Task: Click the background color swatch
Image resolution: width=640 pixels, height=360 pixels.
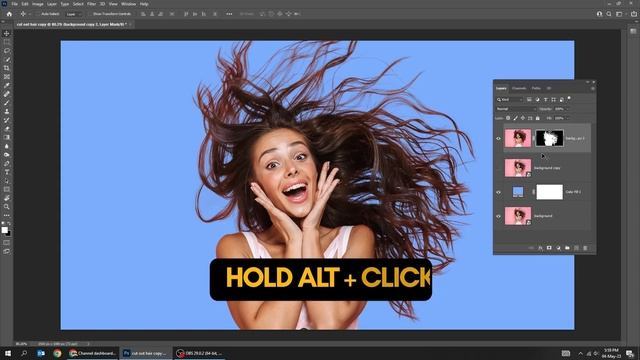Action: 9,233
